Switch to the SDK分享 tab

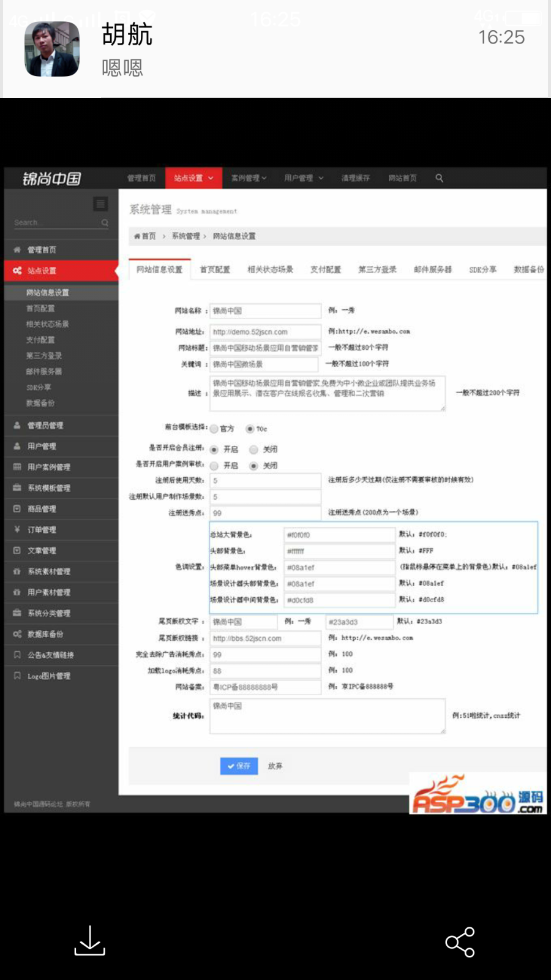pos(482,269)
